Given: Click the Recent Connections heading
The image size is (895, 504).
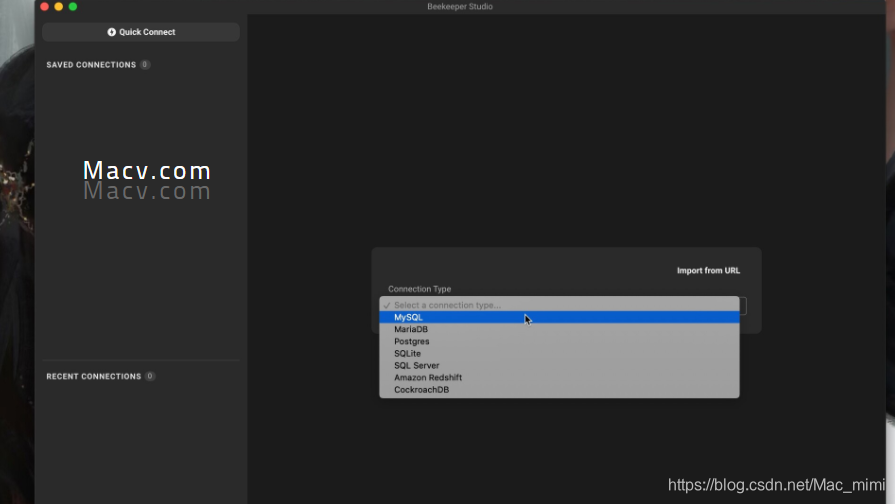Looking at the screenshot, I should click(94, 377).
